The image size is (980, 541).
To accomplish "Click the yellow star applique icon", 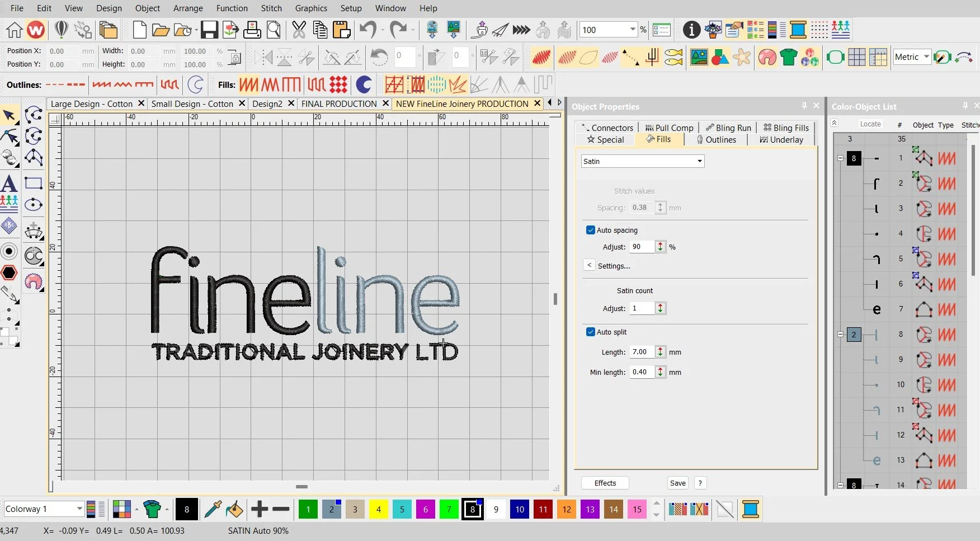I will click(x=742, y=57).
